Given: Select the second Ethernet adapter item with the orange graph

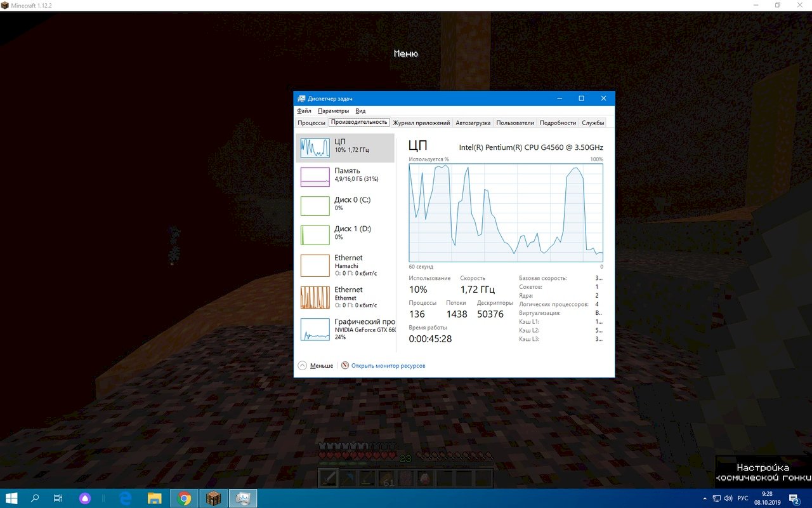Looking at the screenshot, I should pos(345,297).
